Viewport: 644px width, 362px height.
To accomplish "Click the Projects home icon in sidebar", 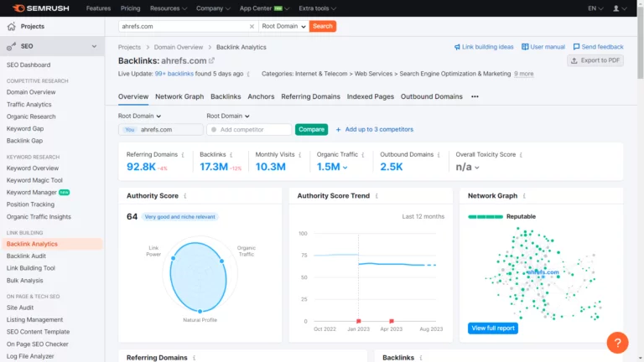I will click(x=11, y=27).
